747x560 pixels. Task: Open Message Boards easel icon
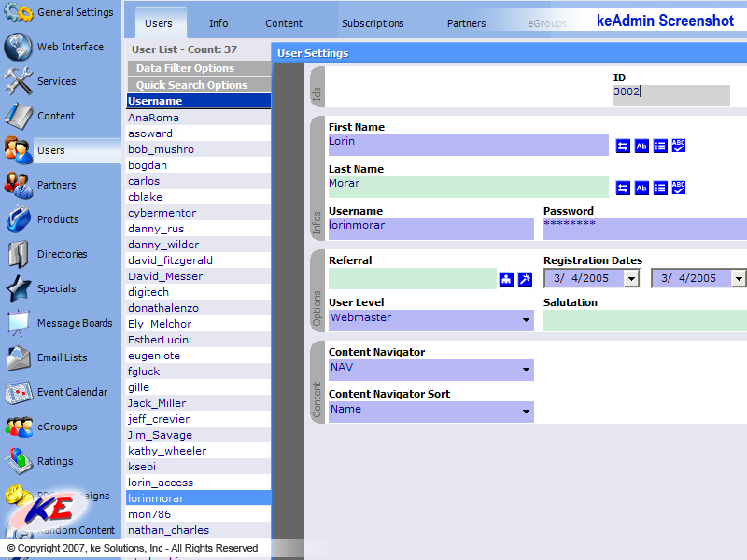point(18,323)
